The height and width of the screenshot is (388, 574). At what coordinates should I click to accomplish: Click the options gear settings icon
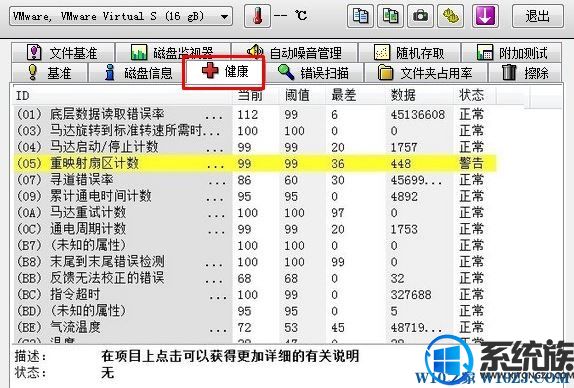(450, 16)
